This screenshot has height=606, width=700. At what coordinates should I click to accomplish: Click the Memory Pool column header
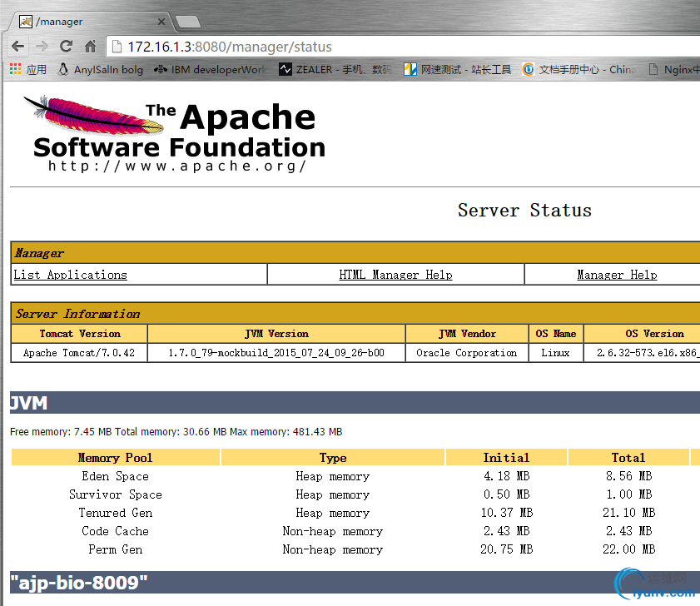(x=116, y=458)
